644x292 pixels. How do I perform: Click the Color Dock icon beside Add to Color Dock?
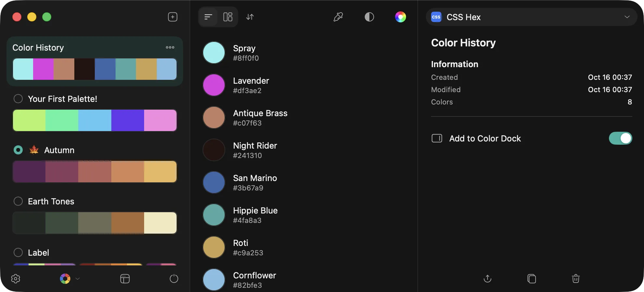tap(437, 139)
